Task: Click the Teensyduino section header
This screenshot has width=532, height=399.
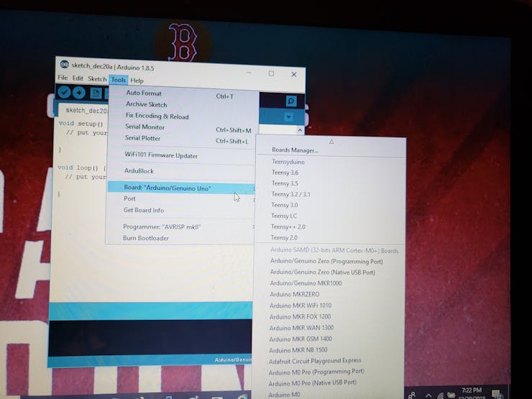Action: (288, 162)
